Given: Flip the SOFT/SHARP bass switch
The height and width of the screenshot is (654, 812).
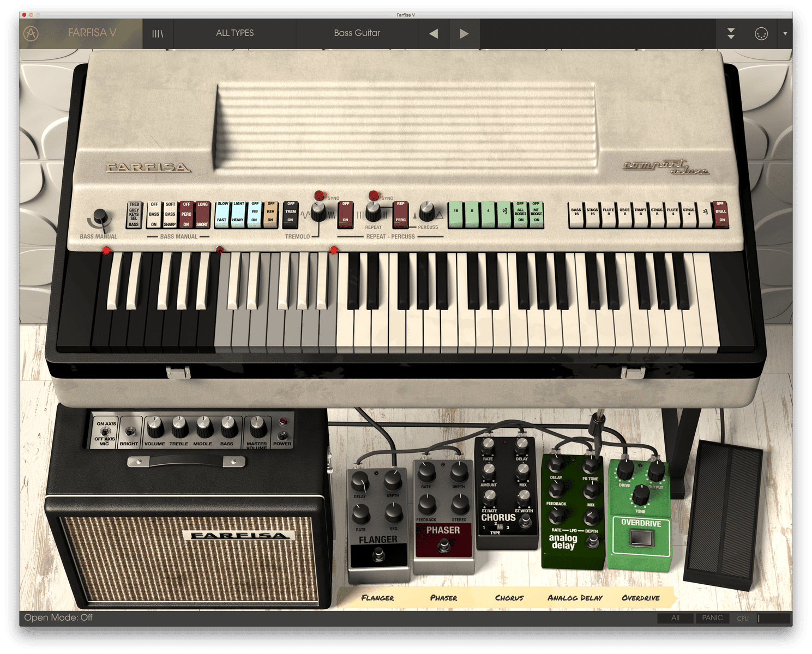Looking at the screenshot, I should coord(170,214).
